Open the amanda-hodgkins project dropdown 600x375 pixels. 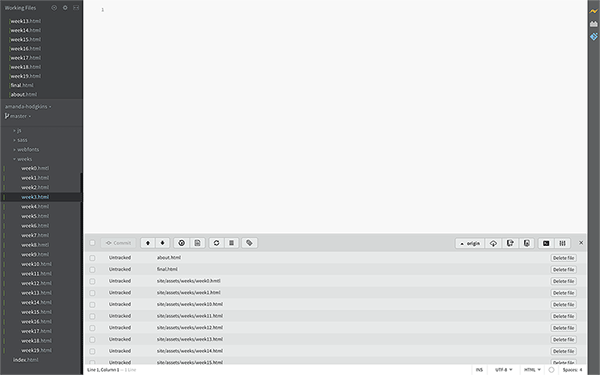pyautogui.click(x=28, y=106)
